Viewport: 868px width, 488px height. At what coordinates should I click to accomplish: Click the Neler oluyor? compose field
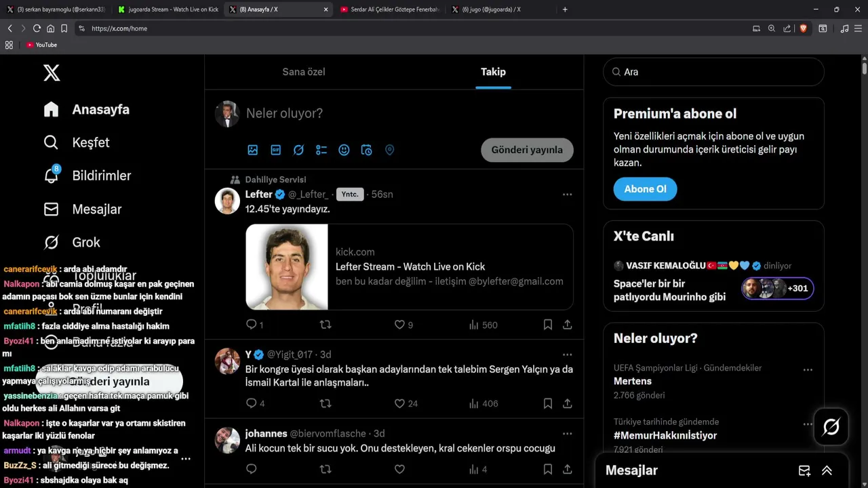407,113
